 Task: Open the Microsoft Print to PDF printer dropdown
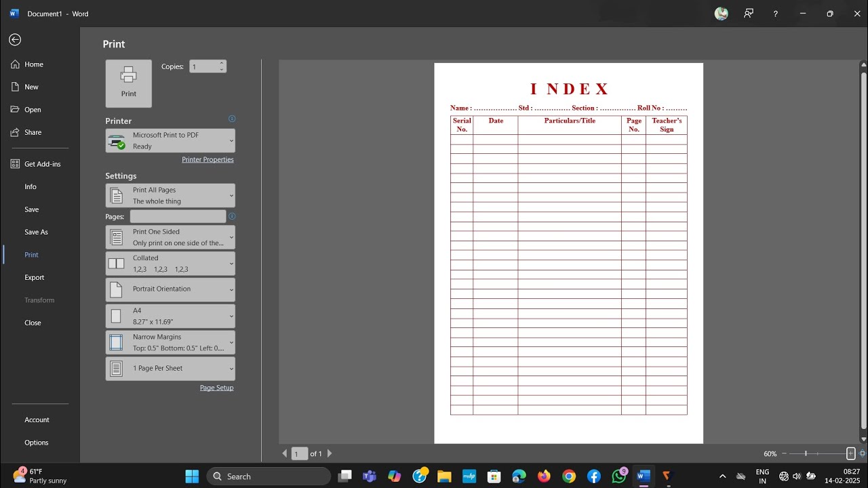[170, 140]
